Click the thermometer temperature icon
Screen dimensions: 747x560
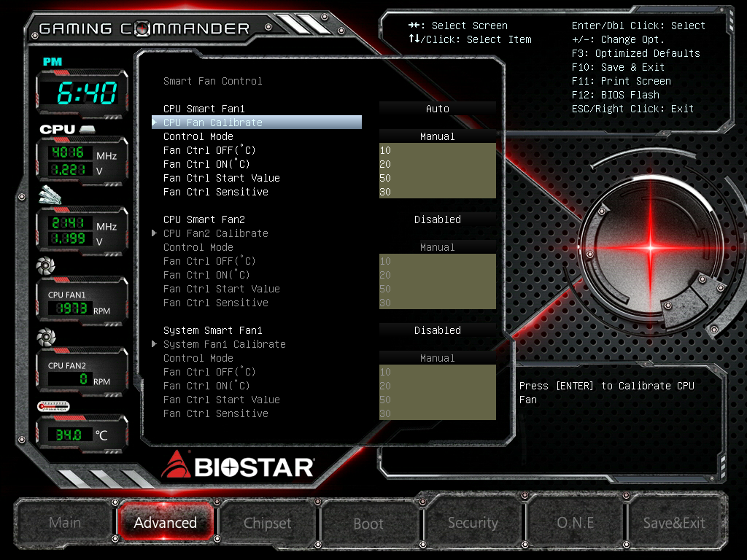tap(53, 406)
